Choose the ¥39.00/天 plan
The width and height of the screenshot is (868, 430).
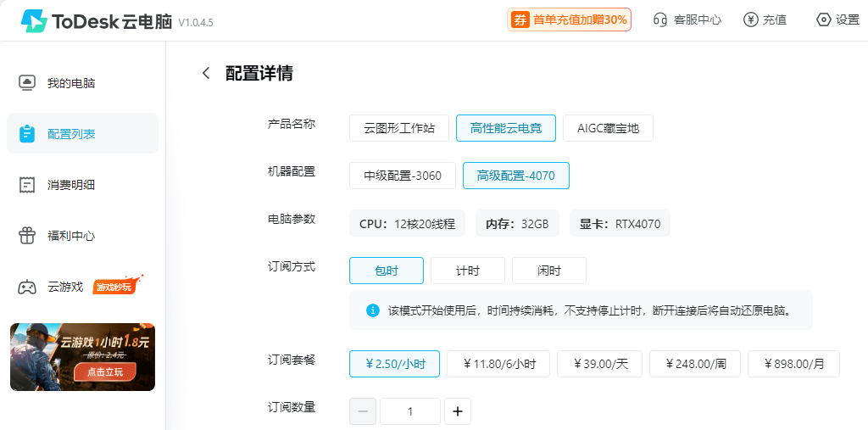pos(599,364)
